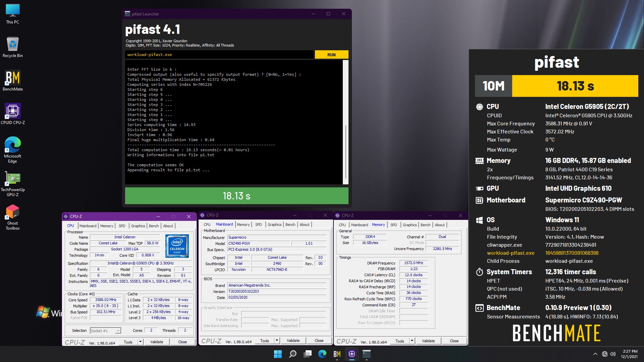The height and width of the screenshot is (362, 644).
Task: Click the Intel Celeron logo in CPU-Z
Action: (177, 246)
